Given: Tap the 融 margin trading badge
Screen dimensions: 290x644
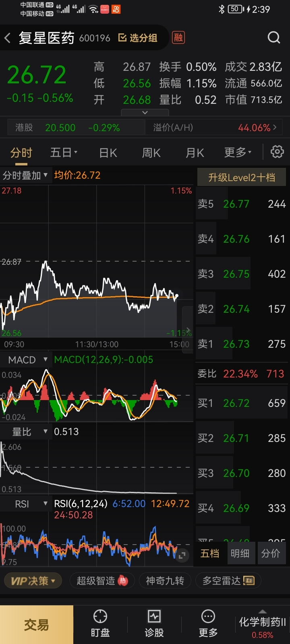Looking at the screenshot, I should point(178,37).
